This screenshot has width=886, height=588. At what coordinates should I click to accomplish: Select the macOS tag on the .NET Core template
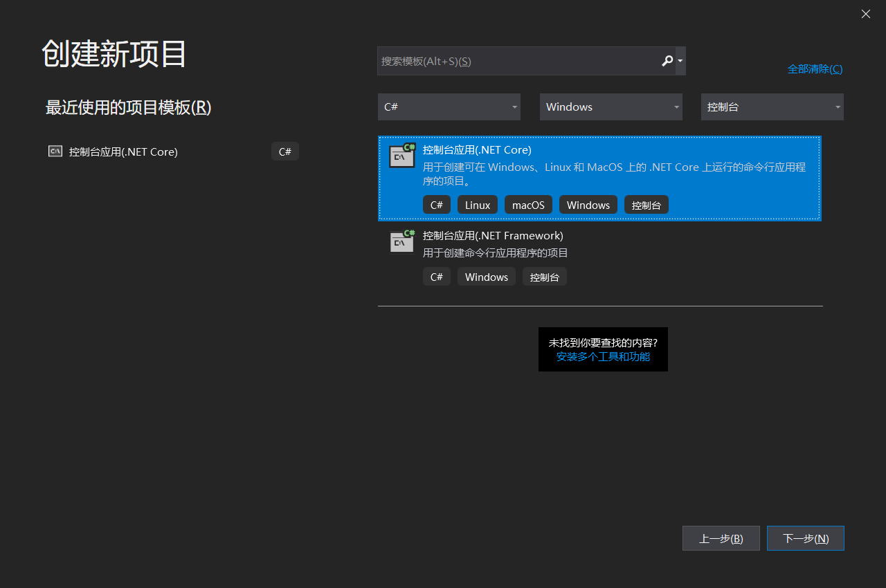(528, 204)
